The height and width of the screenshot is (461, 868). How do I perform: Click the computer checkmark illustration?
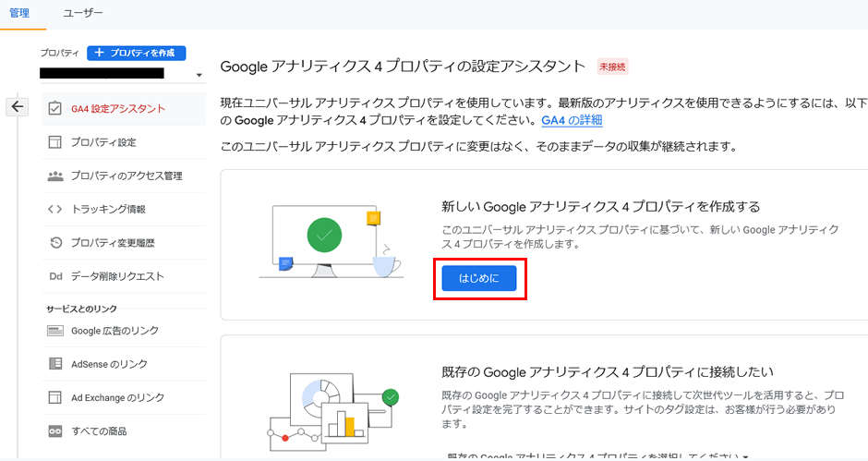[x=324, y=237]
